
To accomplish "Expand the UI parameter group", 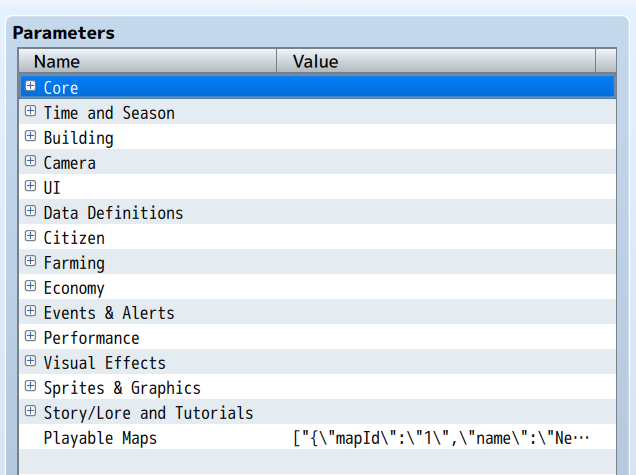I will pos(30,187).
